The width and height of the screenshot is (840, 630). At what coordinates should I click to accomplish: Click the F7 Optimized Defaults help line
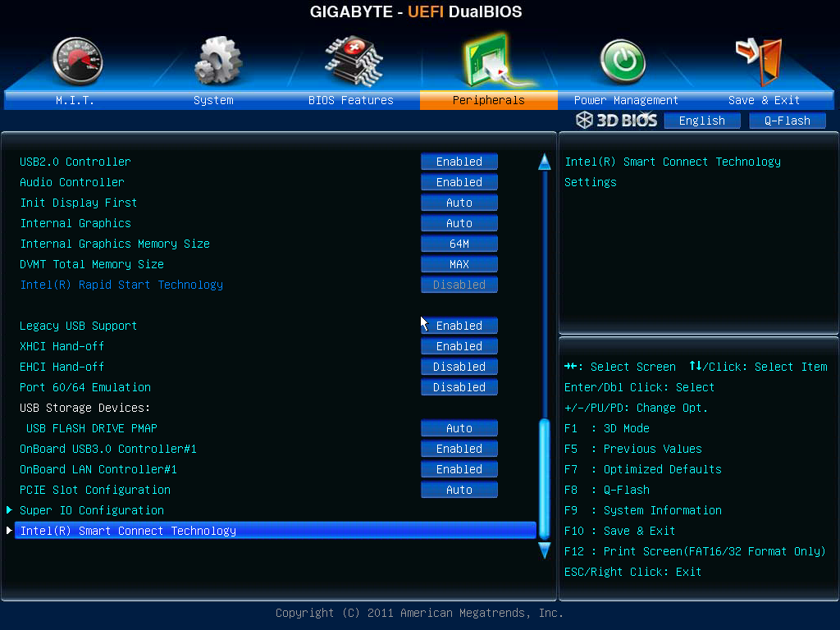pos(643,469)
